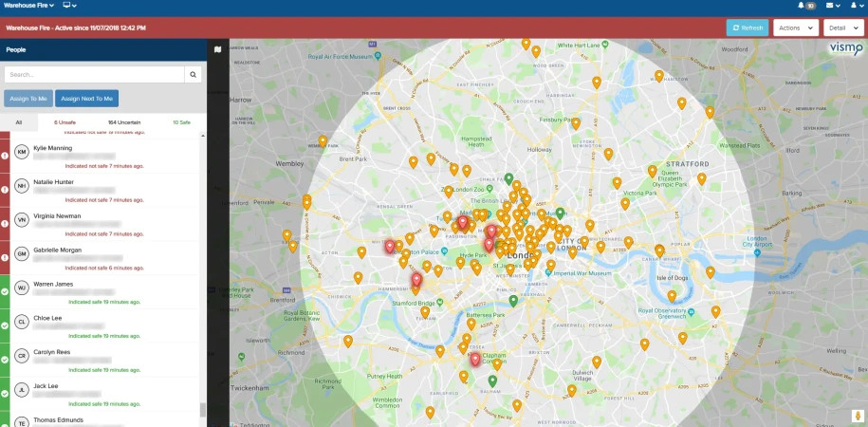Viewport: 868px width, 427px height.
Task: Open the monitor display dropdown in top bar
Action: tap(69, 5)
